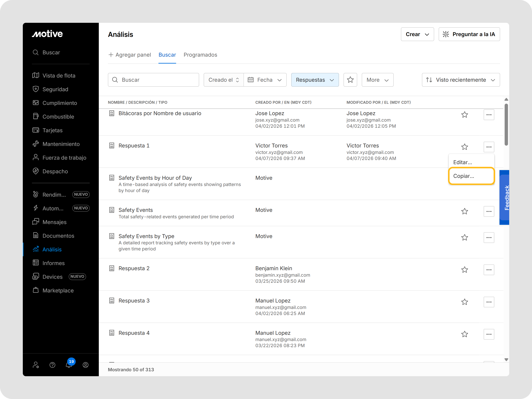
Task: Switch to the Programados tab
Action: 200,55
